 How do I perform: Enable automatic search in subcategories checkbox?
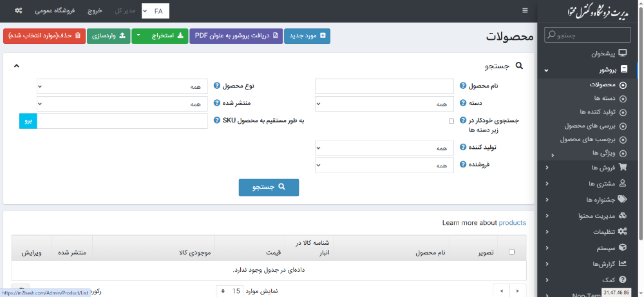click(x=451, y=121)
